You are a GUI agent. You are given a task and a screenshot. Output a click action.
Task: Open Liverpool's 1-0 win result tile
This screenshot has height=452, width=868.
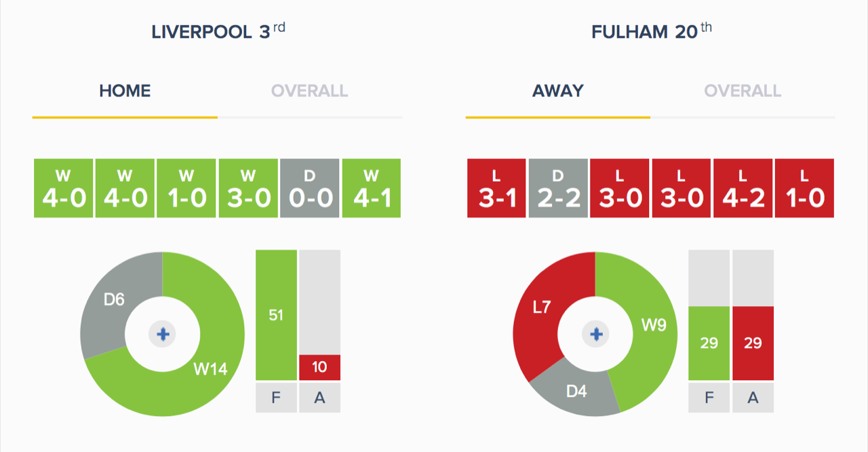(x=186, y=188)
